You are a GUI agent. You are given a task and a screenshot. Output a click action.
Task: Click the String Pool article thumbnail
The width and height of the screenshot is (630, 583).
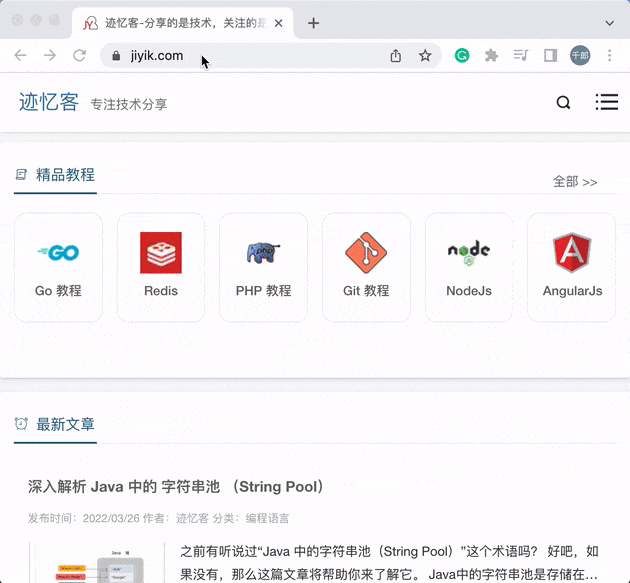(97, 563)
